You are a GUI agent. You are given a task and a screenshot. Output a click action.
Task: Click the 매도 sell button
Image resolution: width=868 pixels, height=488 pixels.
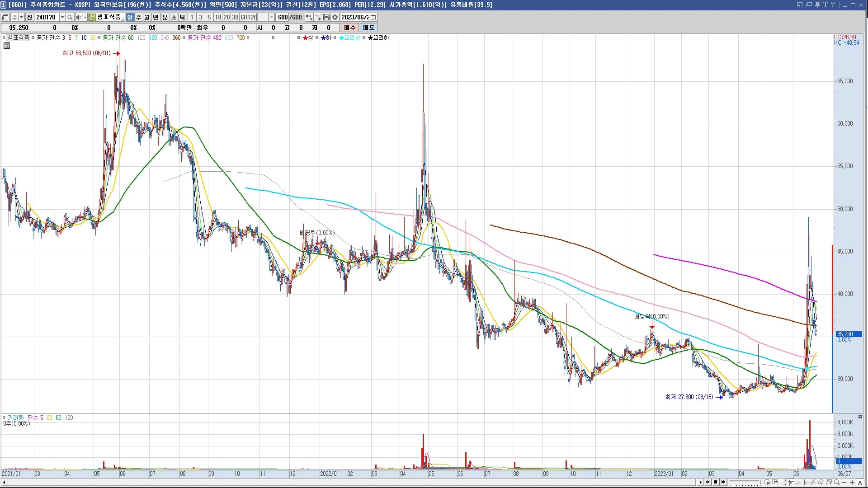369,28
